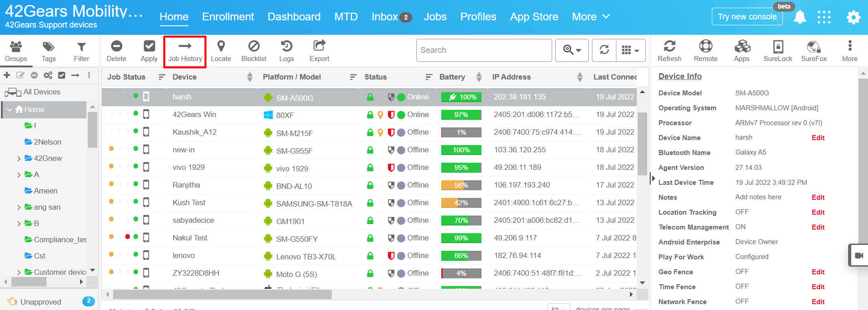The height and width of the screenshot is (310, 868).
Task: Expand the ang san folder
Action: coord(19,207)
